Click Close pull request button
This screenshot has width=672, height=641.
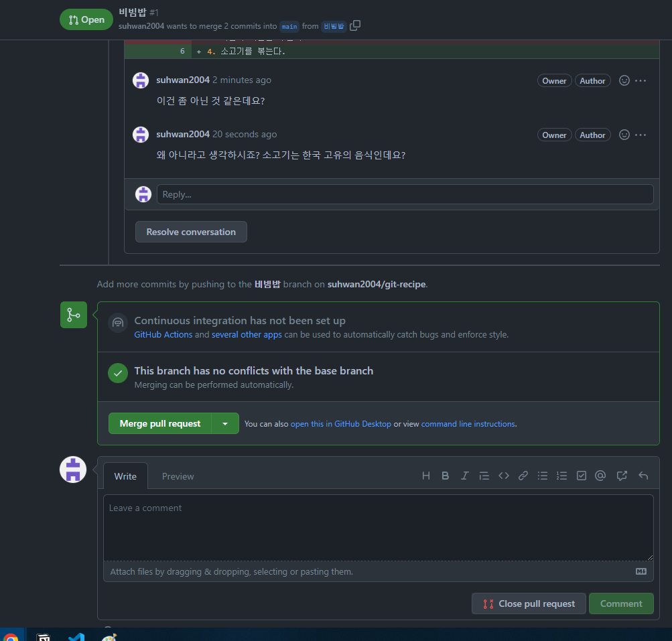click(529, 603)
